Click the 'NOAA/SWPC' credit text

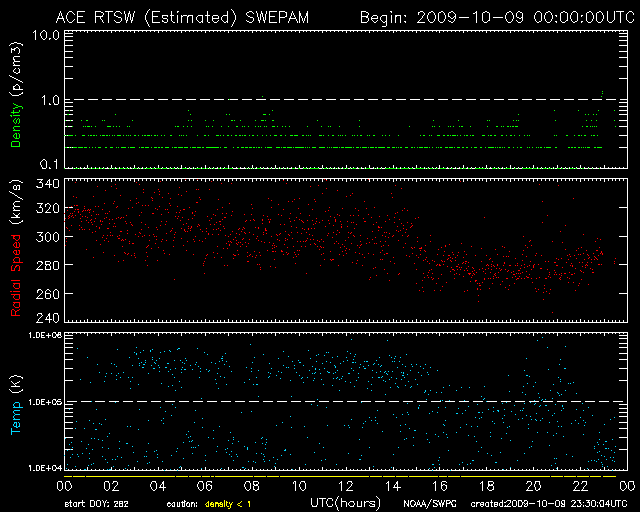tap(430, 504)
